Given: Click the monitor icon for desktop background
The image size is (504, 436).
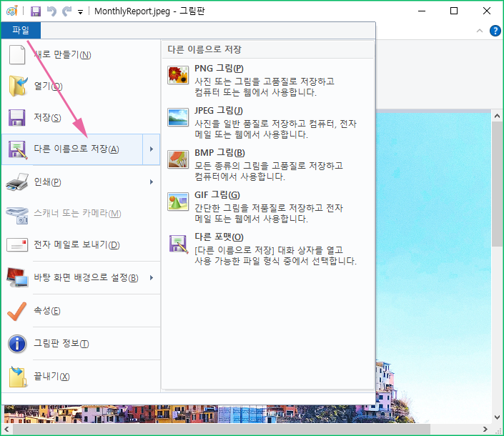Looking at the screenshot, I should tap(17, 277).
